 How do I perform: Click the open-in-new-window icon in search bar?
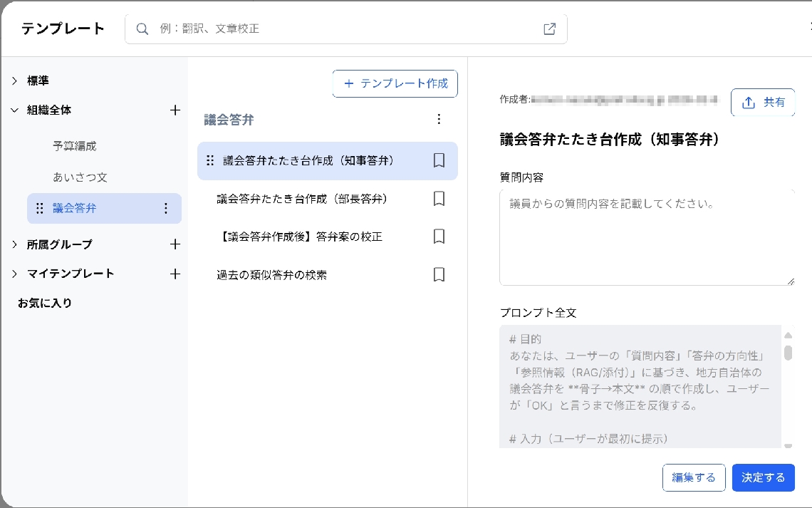(x=549, y=29)
